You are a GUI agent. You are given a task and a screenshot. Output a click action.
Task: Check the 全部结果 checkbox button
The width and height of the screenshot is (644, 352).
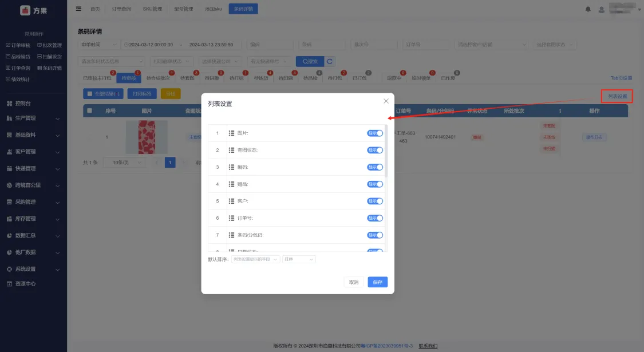click(103, 94)
